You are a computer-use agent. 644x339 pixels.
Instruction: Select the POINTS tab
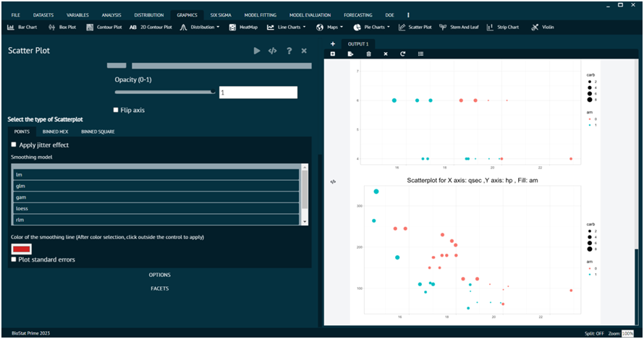pos(22,132)
